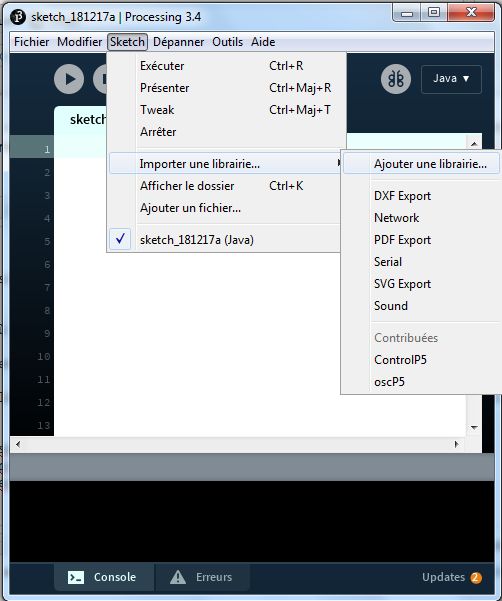Open the Java mode dropdown
The height and width of the screenshot is (601, 502).
click(x=451, y=79)
